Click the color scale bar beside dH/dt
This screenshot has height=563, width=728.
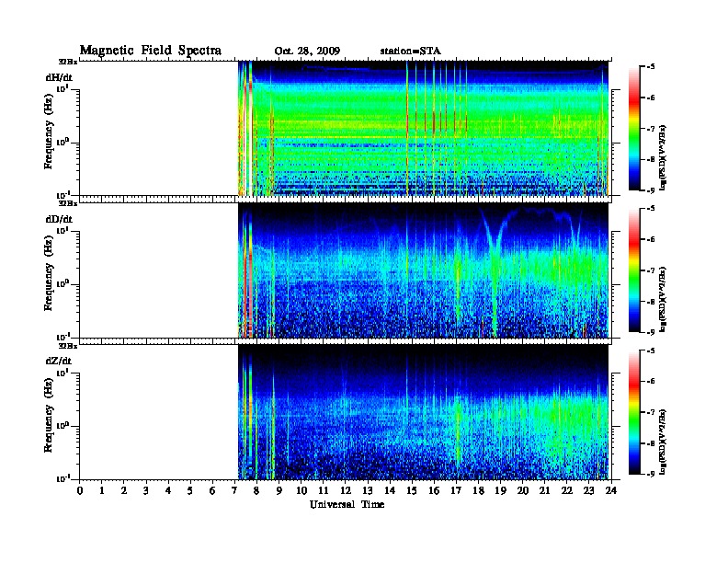634,129
